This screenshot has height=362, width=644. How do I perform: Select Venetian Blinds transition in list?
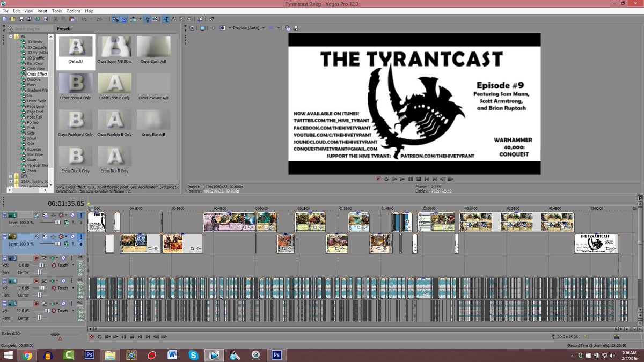click(x=37, y=165)
